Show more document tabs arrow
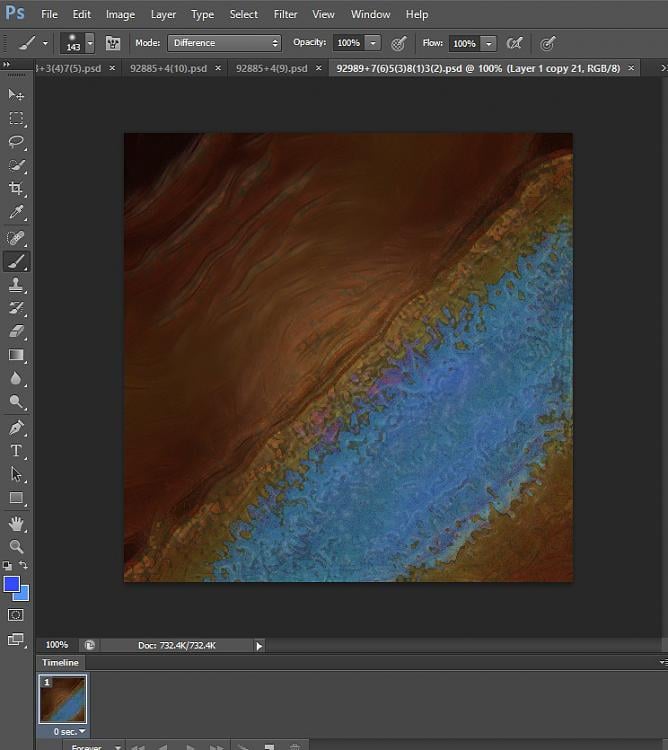The height and width of the screenshot is (750, 668). click(x=664, y=68)
